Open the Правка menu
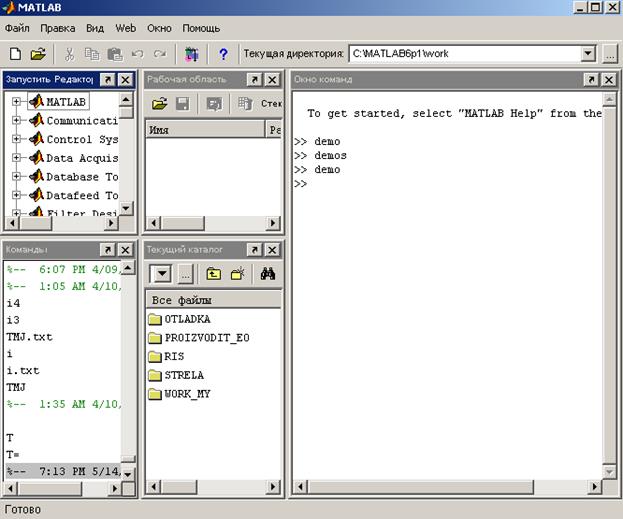Screen dimensions: 623x519 point(58,28)
